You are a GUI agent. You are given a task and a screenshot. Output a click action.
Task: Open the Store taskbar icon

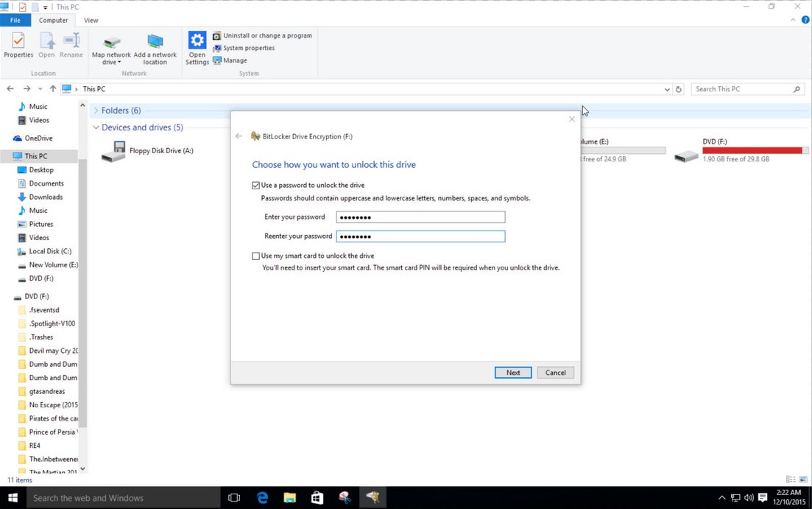point(317,498)
